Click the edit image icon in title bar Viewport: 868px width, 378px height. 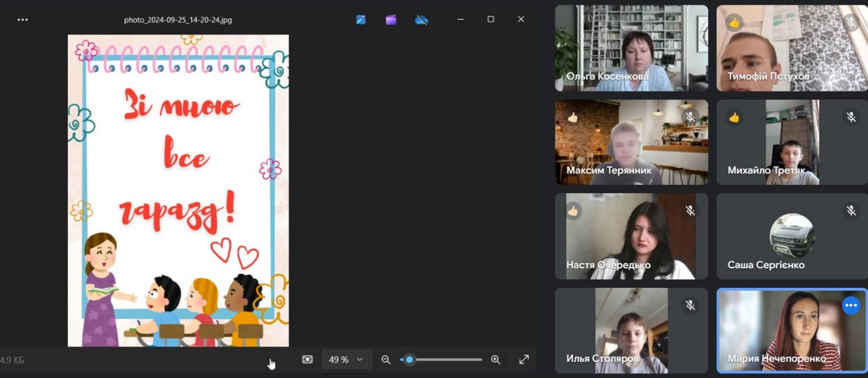361,20
